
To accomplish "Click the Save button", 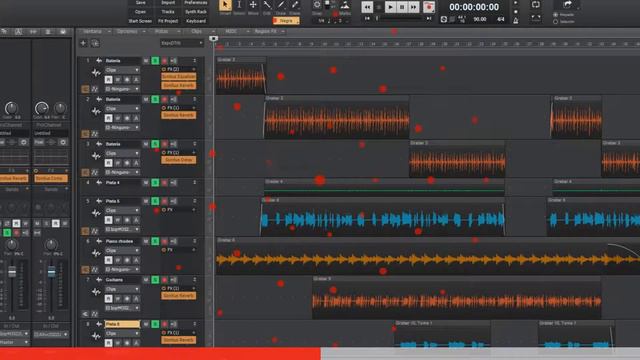I will [x=140, y=2].
